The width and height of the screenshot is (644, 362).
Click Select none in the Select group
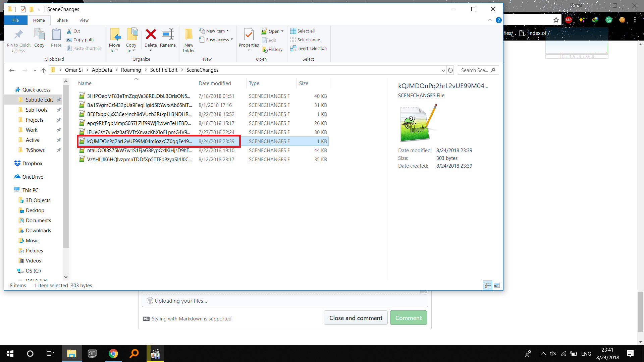305,40
